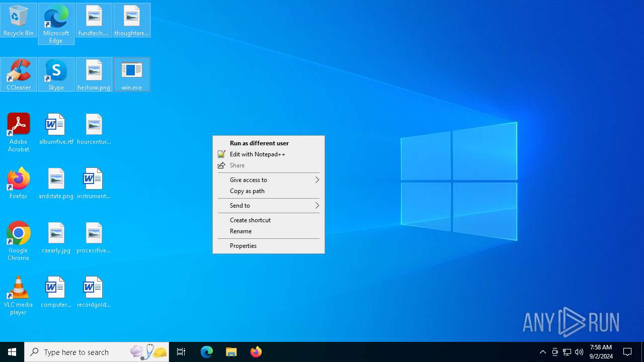Viewport: 644px width, 362px height.
Task: Launch Microsoft Edge from the taskbar
Action: pos(207,352)
